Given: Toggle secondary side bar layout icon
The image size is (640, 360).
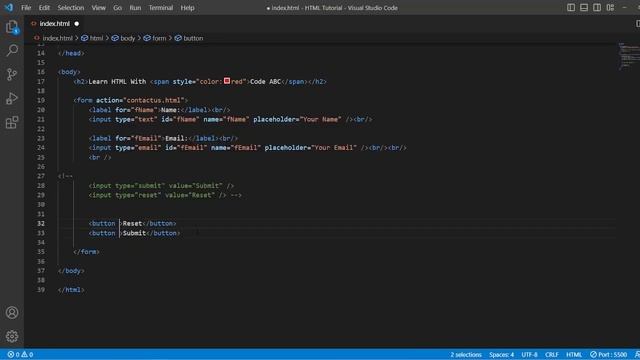Looking at the screenshot, I should point(597,8).
